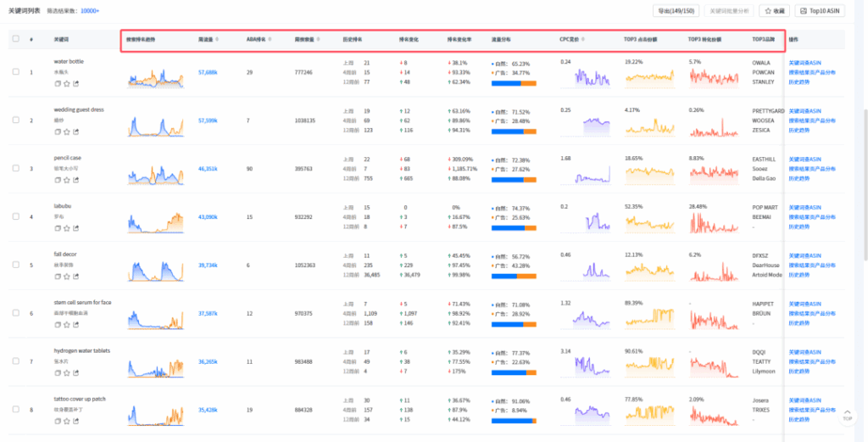
Task: Open 关键词查ASIN link for water bottle
Action: [804, 63]
